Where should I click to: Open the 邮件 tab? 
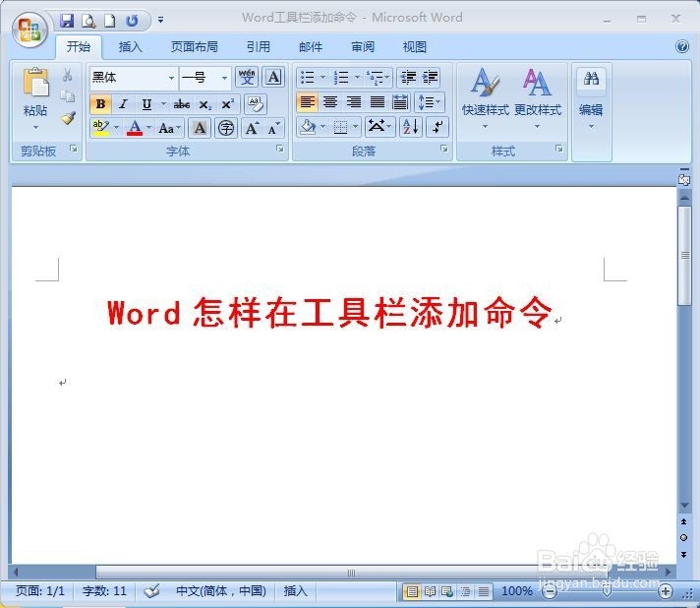coord(311,47)
